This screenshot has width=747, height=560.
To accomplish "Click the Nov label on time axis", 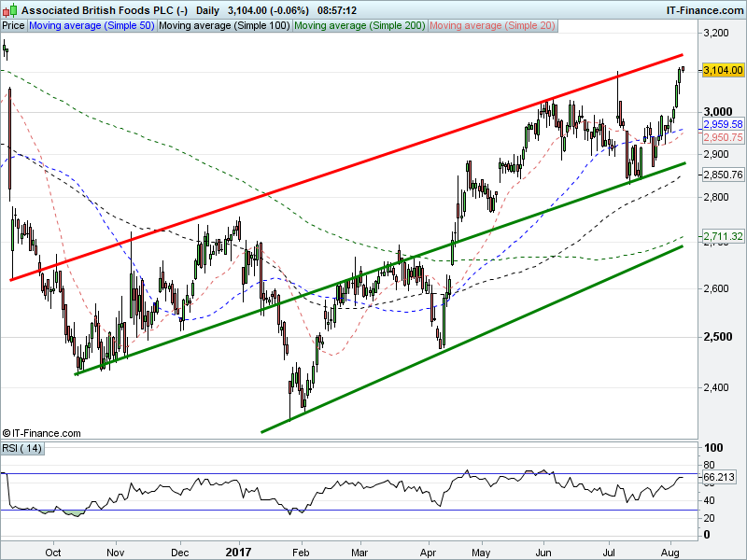I will pos(115,553).
